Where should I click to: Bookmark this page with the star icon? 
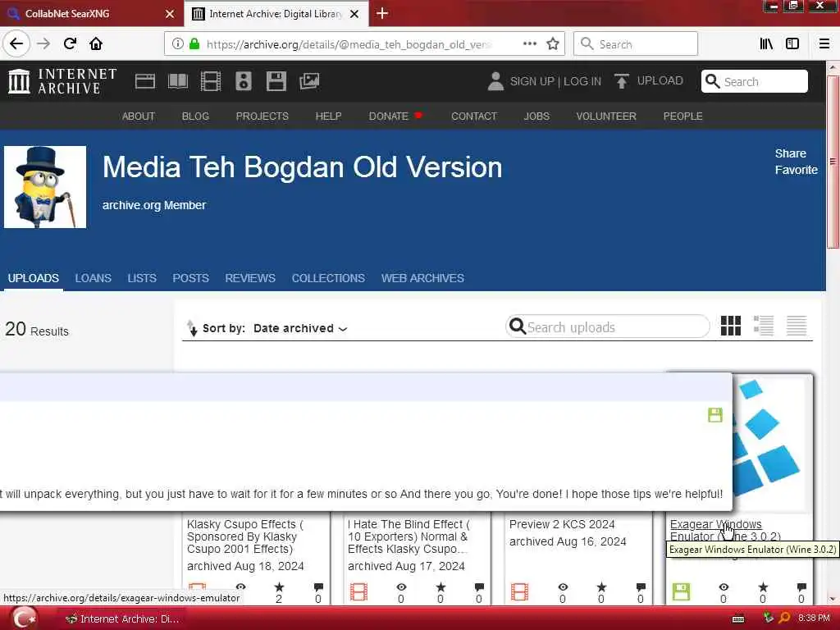pyautogui.click(x=553, y=44)
